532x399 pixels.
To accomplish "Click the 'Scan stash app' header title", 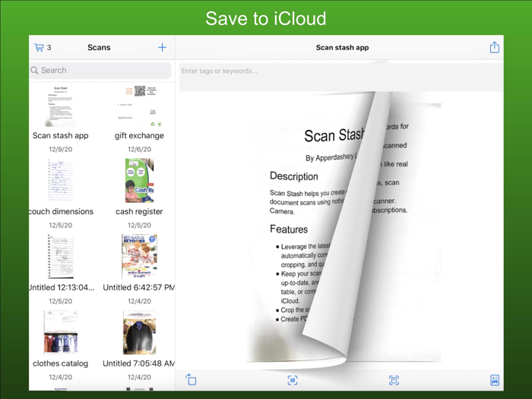I will [x=342, y=47].
